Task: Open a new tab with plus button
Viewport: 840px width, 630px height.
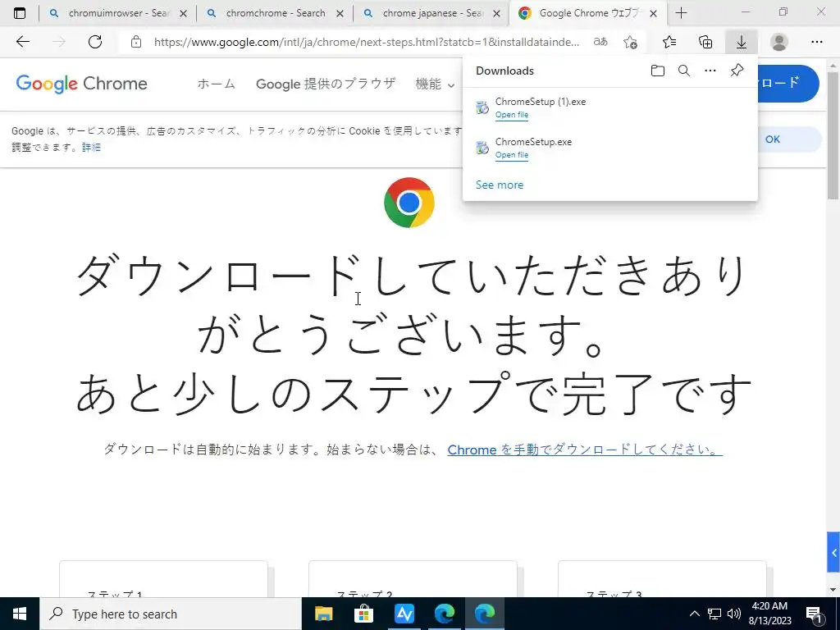Action: point(682,13)
